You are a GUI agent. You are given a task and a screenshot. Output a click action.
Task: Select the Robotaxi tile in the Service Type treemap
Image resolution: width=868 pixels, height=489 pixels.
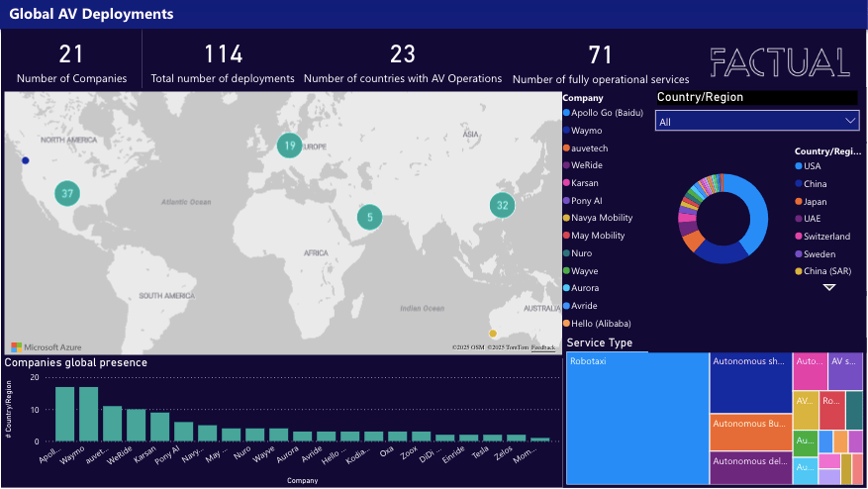pos(637,418)
